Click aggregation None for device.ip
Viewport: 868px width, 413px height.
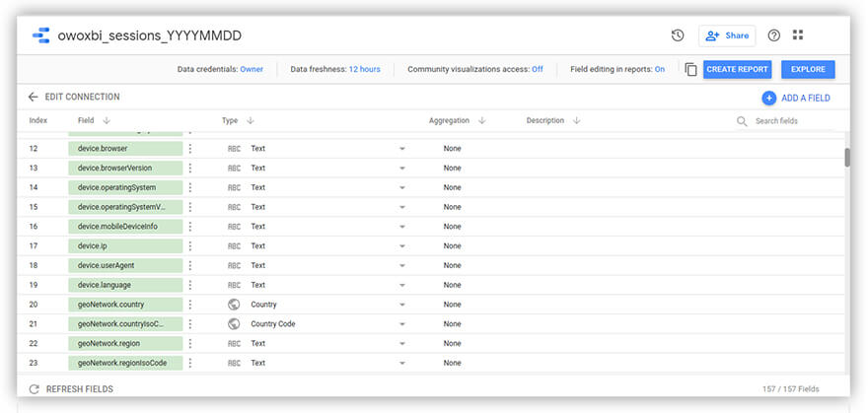[452, 246]
